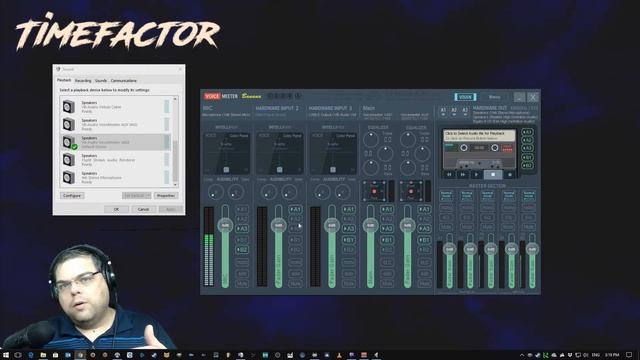
Task: Mute the master A1 bus
Action: coord(446,227)
